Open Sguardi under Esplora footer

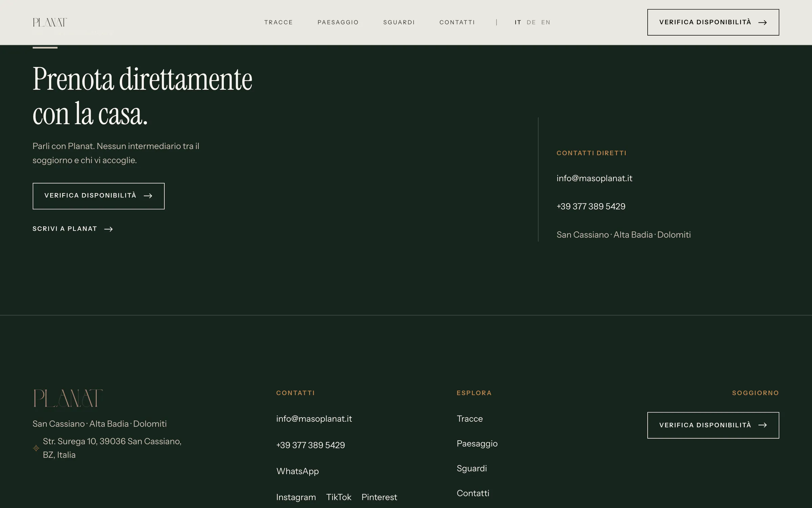[x=472, y=468]
